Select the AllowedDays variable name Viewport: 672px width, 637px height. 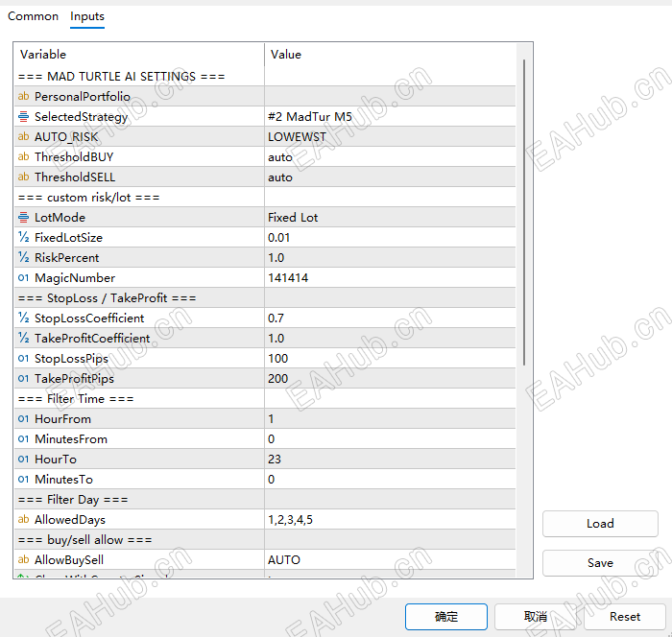click(x=70, y=519)
